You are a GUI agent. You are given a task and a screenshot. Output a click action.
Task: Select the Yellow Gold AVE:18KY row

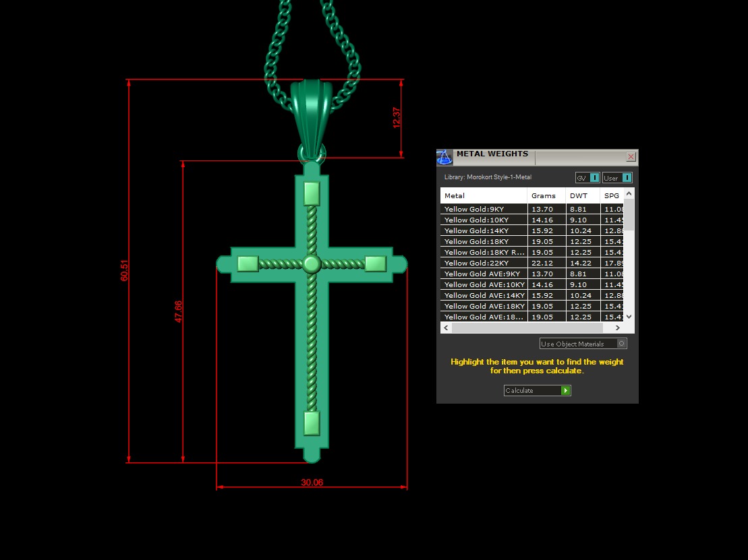(532, 306)
